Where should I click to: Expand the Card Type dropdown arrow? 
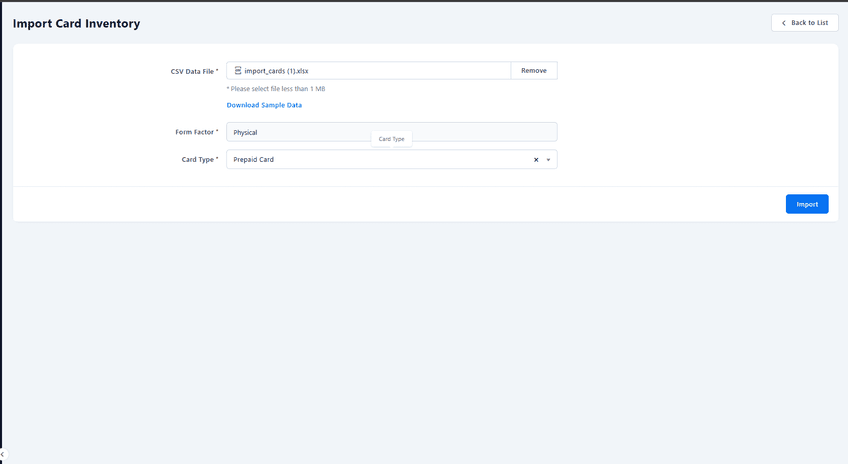(x=548, y=160)
